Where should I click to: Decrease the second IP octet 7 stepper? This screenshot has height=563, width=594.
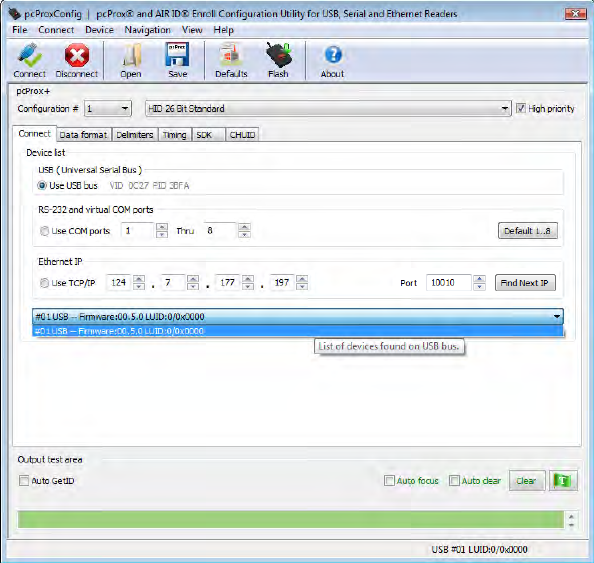click(x=193, y=286)
